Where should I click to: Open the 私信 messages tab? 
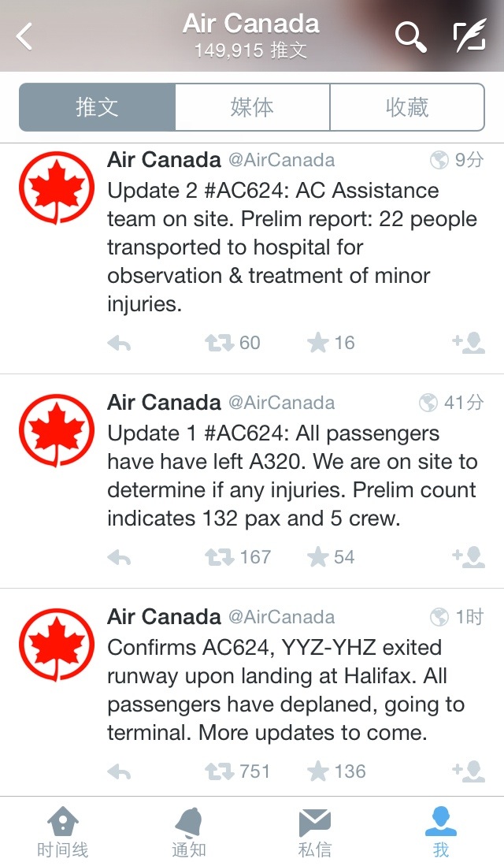click(x=315, y=832)
